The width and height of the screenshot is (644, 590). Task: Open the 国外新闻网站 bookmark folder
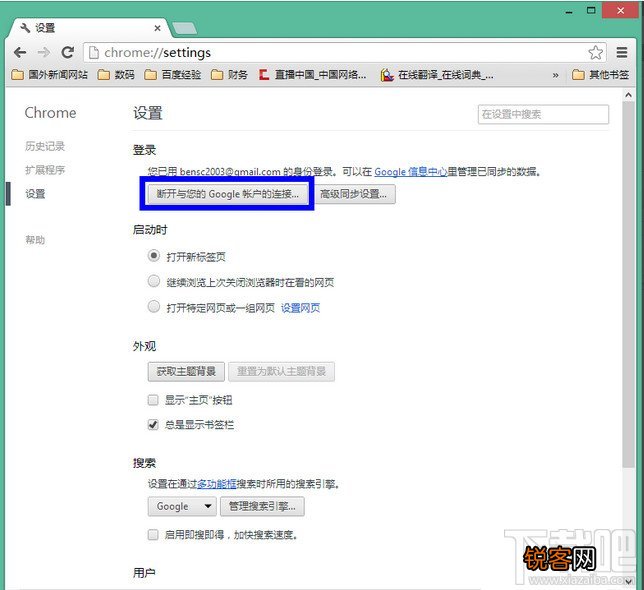[50, 75]
